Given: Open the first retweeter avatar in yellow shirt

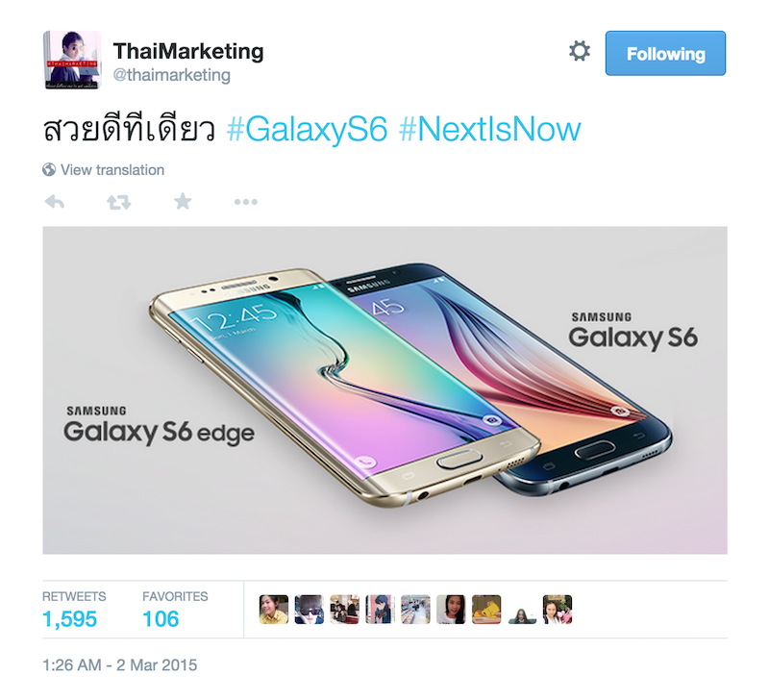Looking at the screenshot, I should [x=274, y=610].
